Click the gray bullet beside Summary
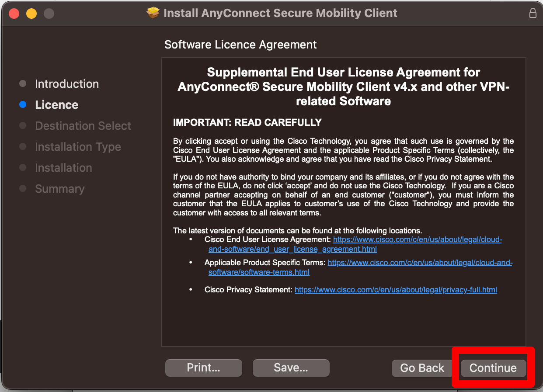Screen dimensions: 543x392 pyautogui.click(x=23, y=188)
